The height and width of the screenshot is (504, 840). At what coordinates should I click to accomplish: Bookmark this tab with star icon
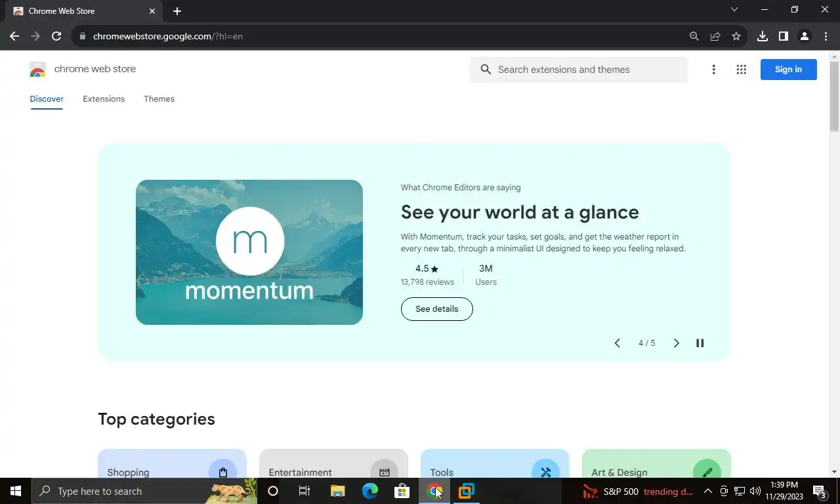click(x=736, y=36)
